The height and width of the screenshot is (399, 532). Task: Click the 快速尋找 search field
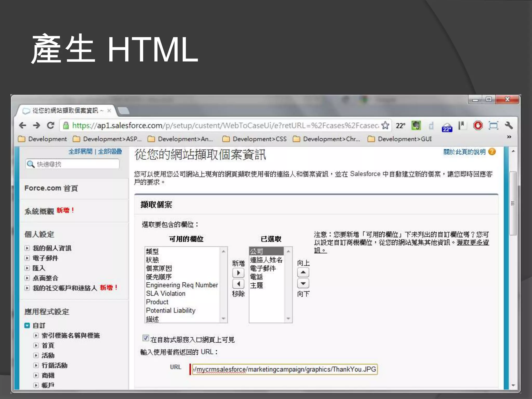pyautogui.click(x=72, y=164)
